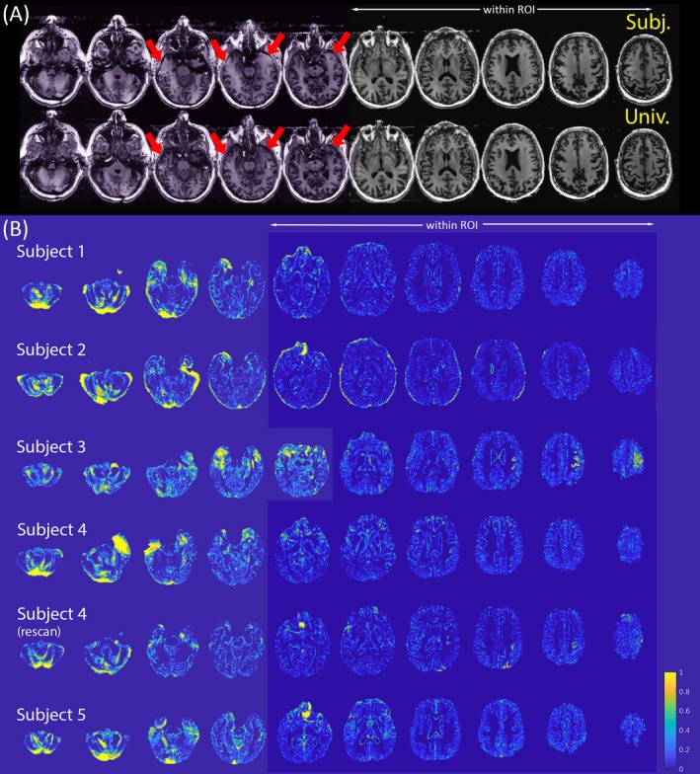This screenshot has width=700, height=774.
Task: Click the first brain slice in Subj. row
Action: pyautogui.click(x=51, y=61)
